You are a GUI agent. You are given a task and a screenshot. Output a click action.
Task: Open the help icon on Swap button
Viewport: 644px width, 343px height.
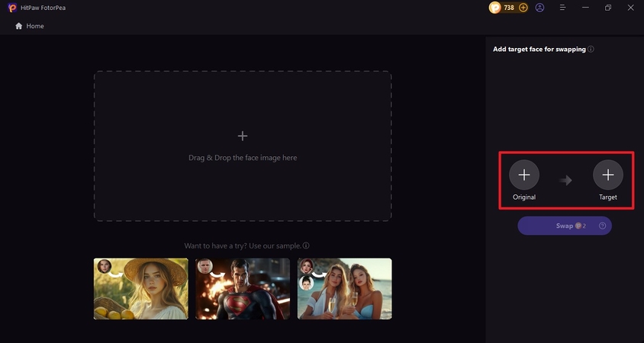602,226
